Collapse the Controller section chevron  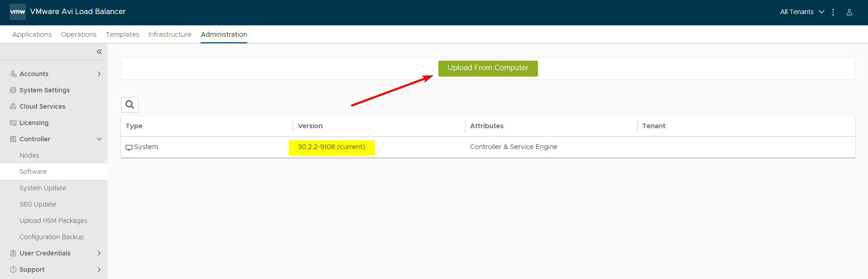click(99, 139)
